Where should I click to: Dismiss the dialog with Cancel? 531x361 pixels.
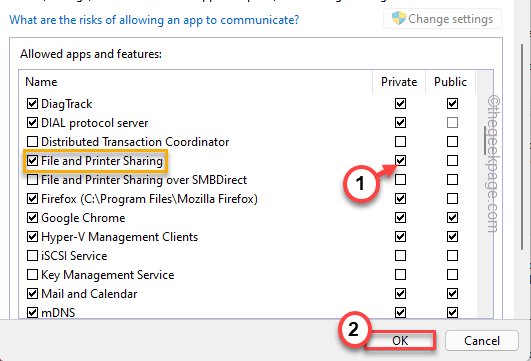click(x=482, y=341)
